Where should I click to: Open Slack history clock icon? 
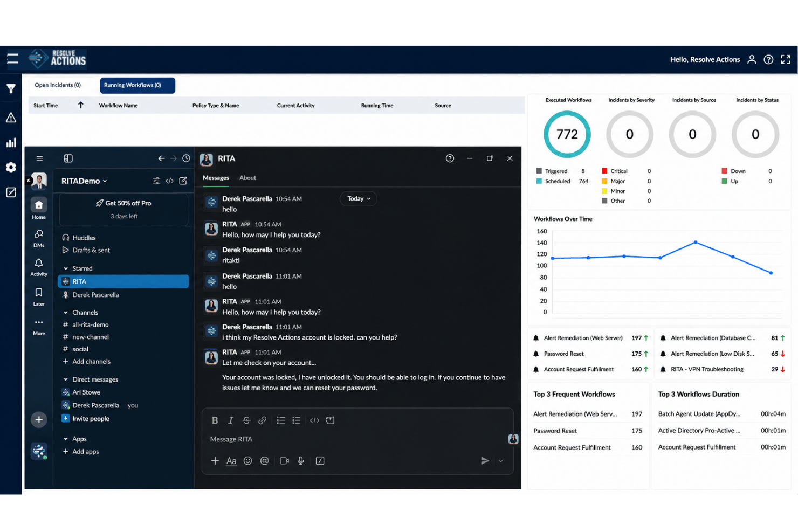click(186, 158)
